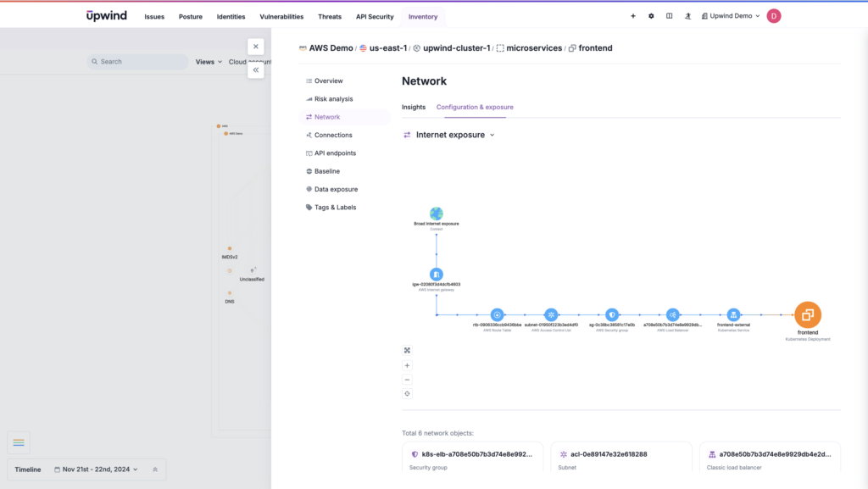Image resolution: width=868 pixels, height=489 pixels.
Task: Select the AWS Access Control List snowflake node
Action: (551, 314)
